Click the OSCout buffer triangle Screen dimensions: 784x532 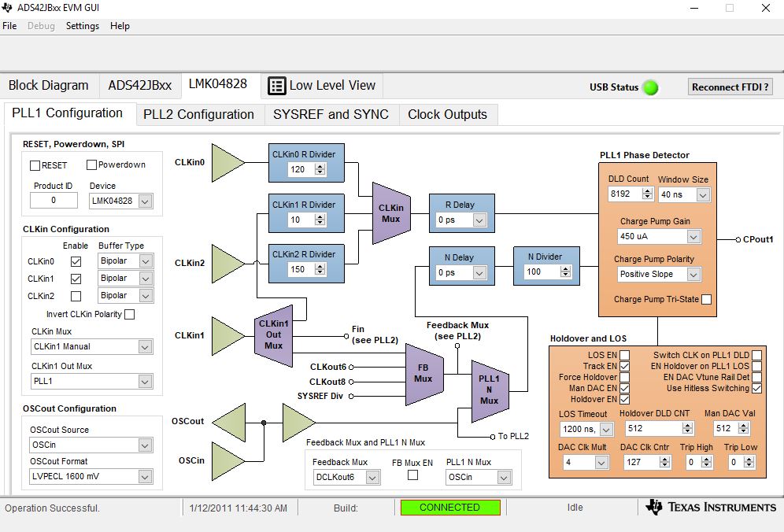click(x=230, y=423)
